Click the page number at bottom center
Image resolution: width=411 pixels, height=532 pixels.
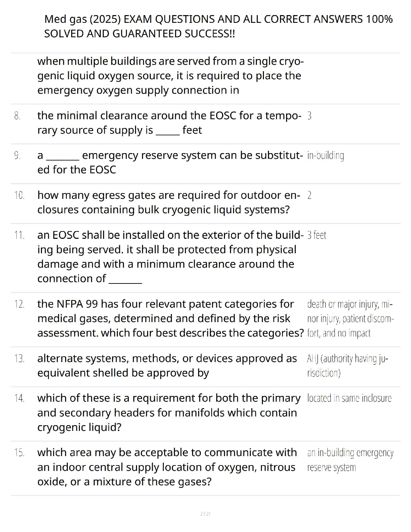(205, 514)
